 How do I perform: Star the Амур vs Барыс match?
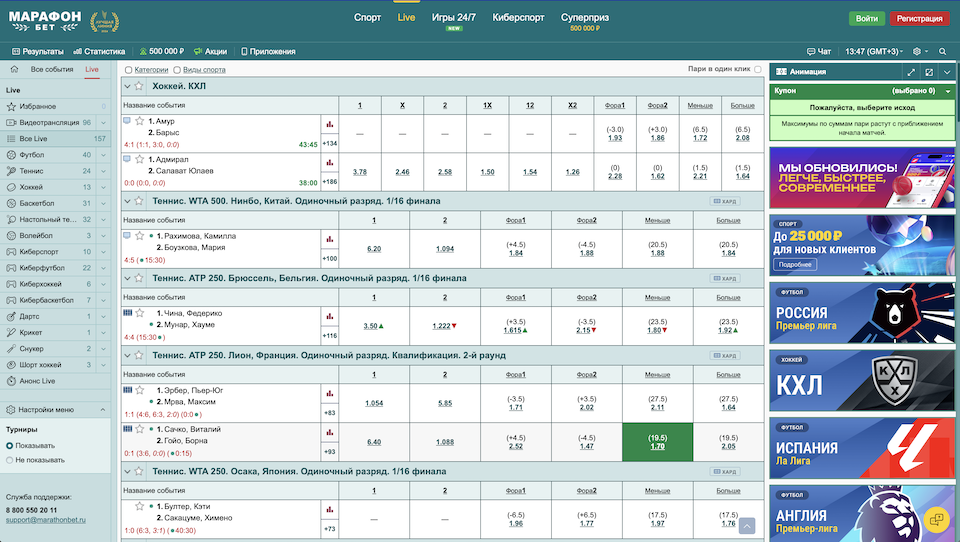[140, 121]
